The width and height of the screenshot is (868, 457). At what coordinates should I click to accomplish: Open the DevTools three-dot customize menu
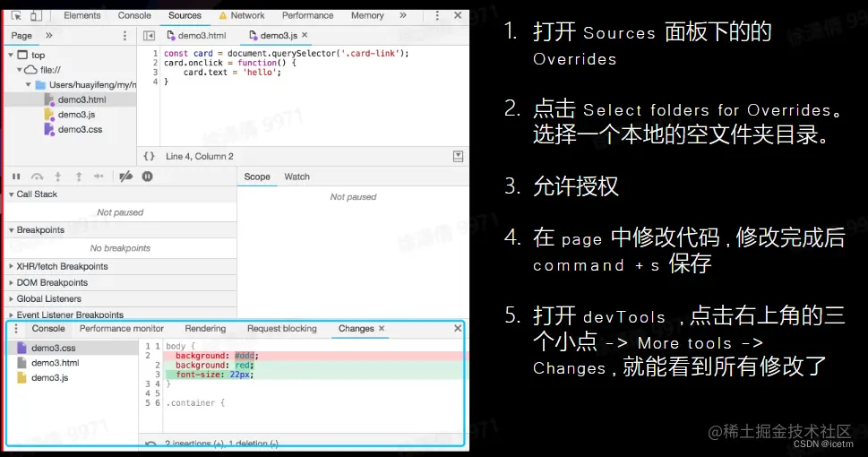437,15
